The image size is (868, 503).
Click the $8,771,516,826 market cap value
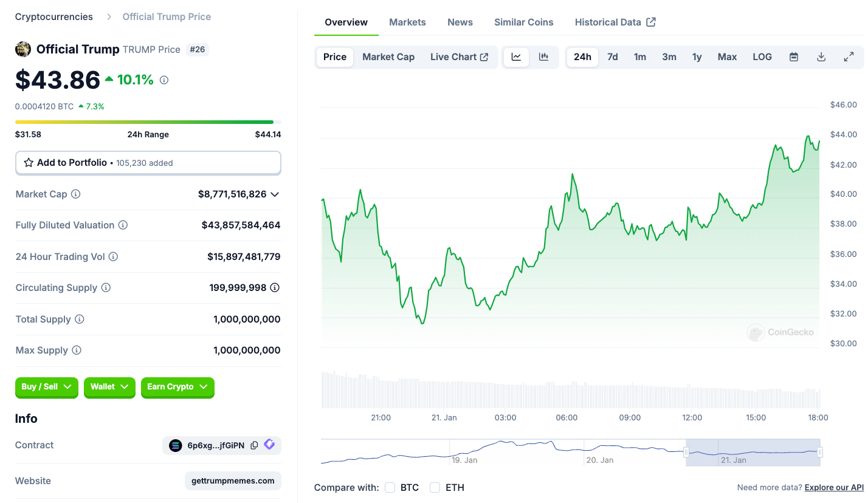pyautogui.click(x=232, y=194)
